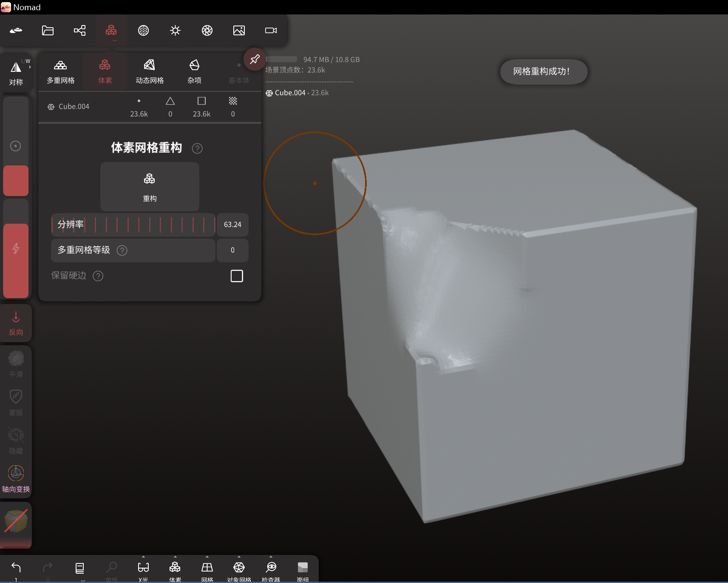This screenshot has width=728, height=583.
Task: Switch to the 杂项 misc tab
Action: coord(194,71)
